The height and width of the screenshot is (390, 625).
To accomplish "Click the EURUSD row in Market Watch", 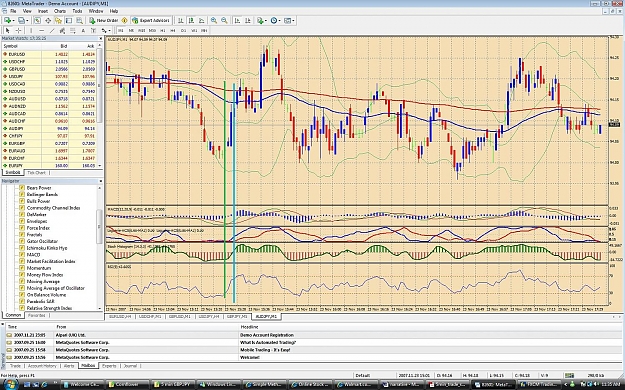I will 50,54.
